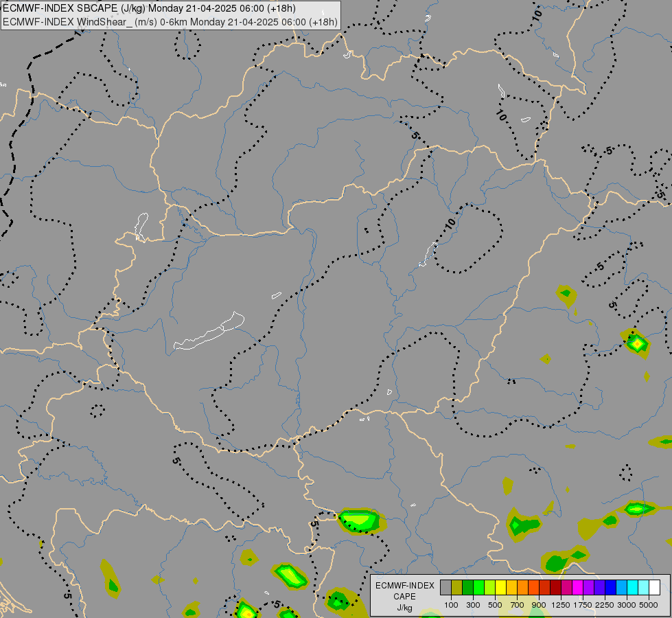This screenshot has height=618, width=672.
Task: Click the 1750 legend tick label
Action: (x=583, y=605)
